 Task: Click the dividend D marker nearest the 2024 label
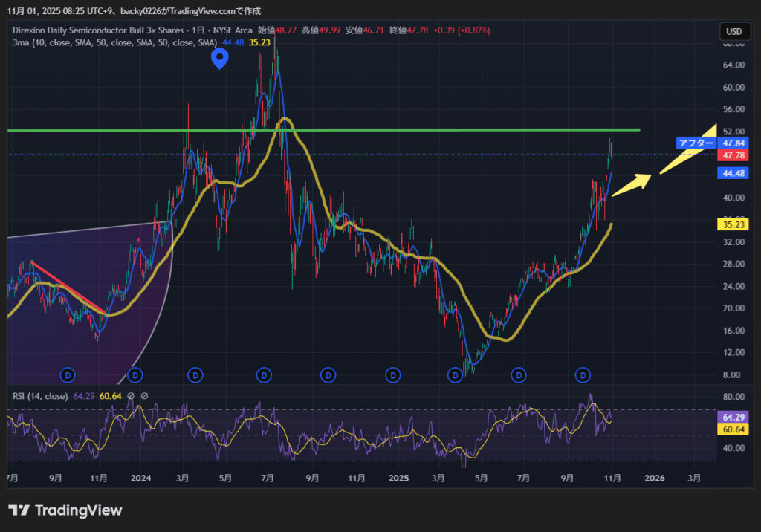coord(137,375)
